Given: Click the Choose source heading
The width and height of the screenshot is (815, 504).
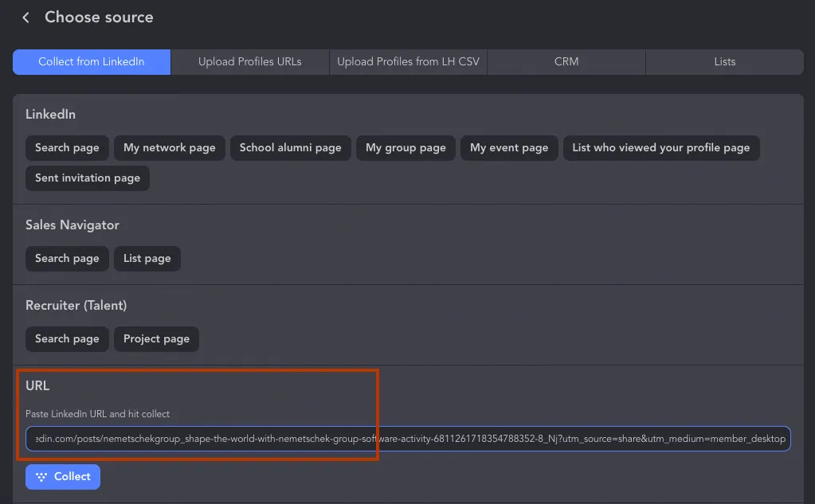Looking at the screenshot, I should [99, 18].
